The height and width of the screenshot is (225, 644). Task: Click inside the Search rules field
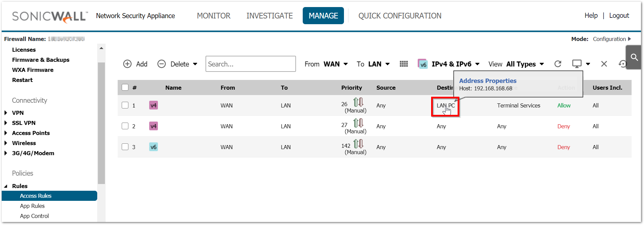pyautogui.click(x=251, y=64)
